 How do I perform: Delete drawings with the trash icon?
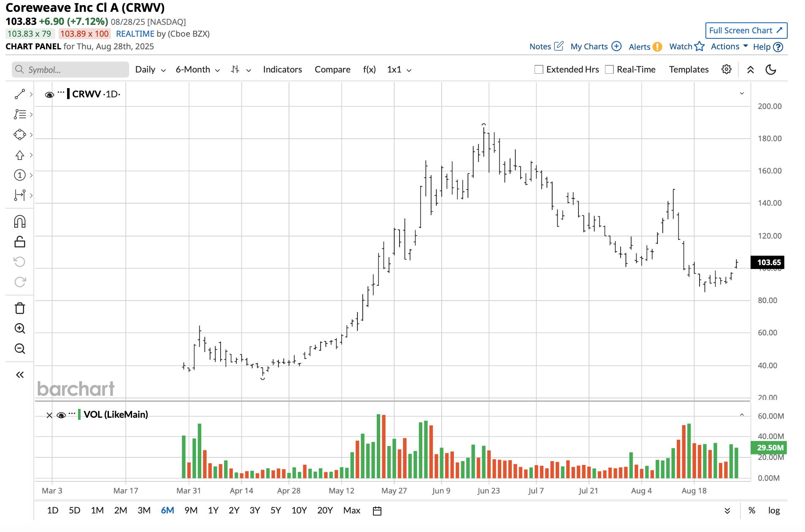click(x=20, y=308)
